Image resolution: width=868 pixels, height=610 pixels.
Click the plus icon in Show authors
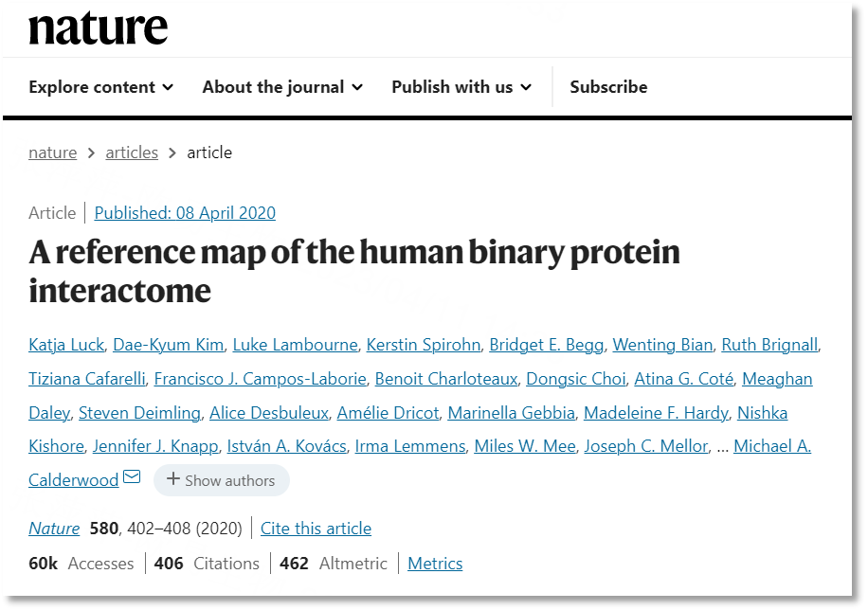pyautogui.click(x=172, y=479)
